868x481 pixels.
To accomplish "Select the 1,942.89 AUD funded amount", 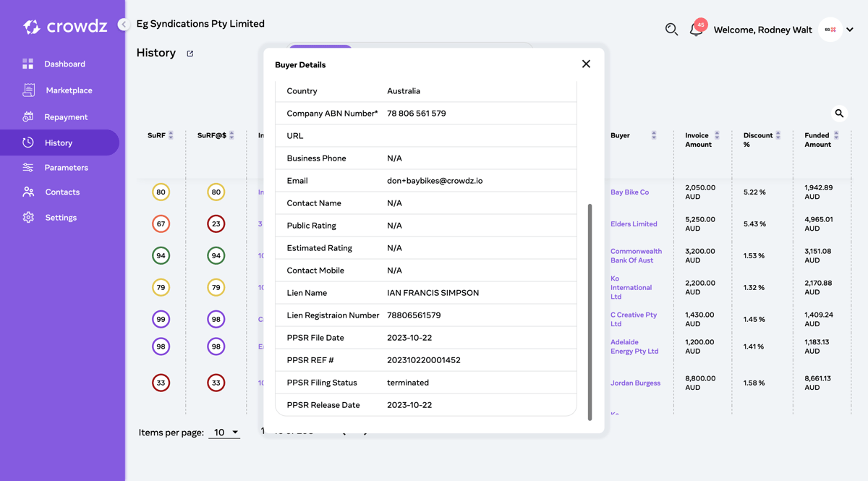I will [818, 192].
